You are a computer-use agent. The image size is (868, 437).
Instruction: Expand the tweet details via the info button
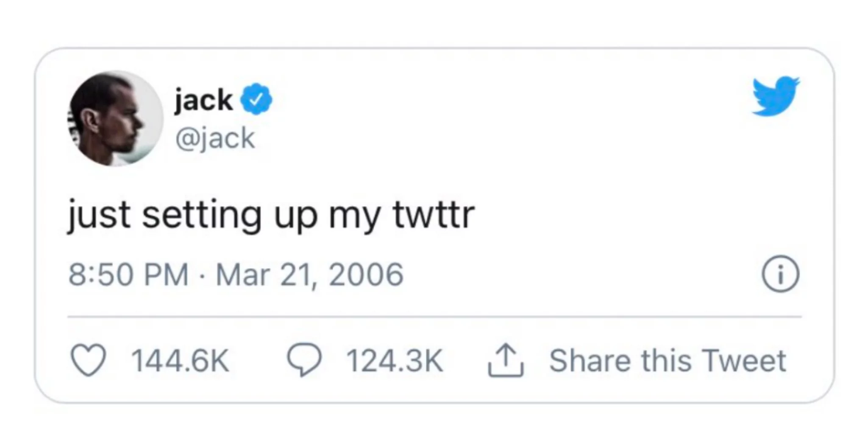tap(780, 274)
